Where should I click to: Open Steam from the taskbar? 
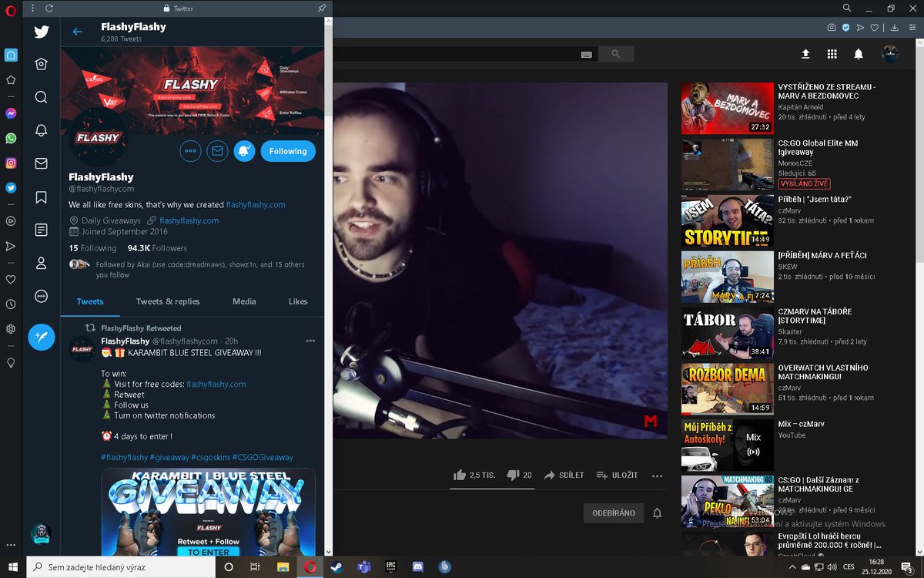[x=336, y=566]
